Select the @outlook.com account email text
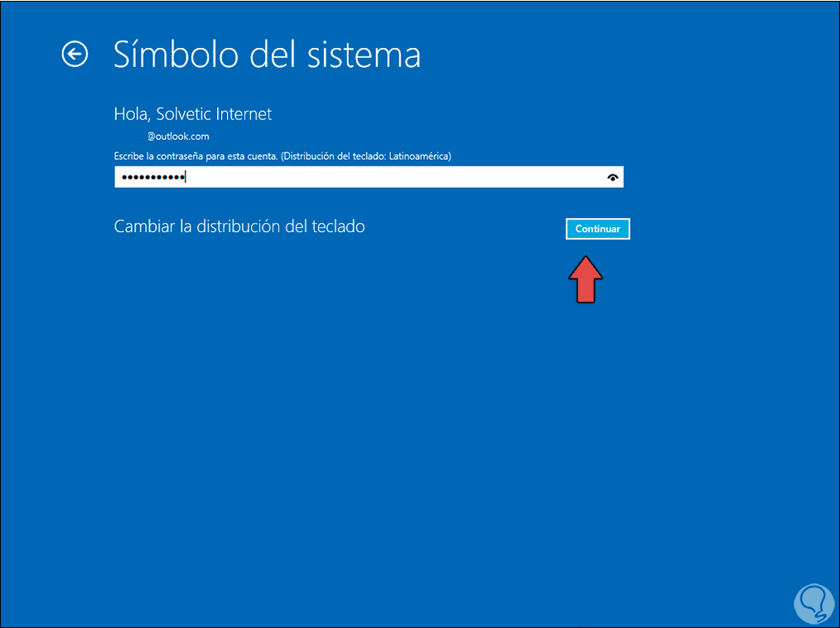The image size is (840, 628). (178, 137)
